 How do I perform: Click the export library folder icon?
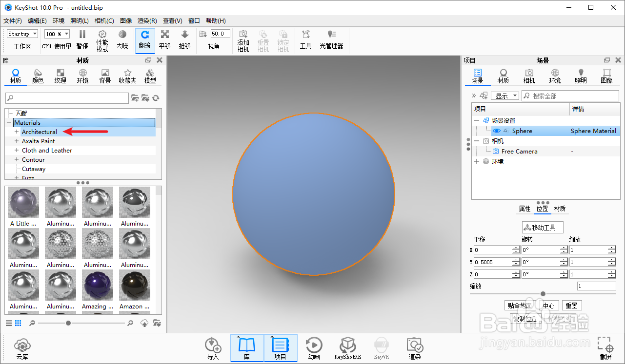click(157, 323)
